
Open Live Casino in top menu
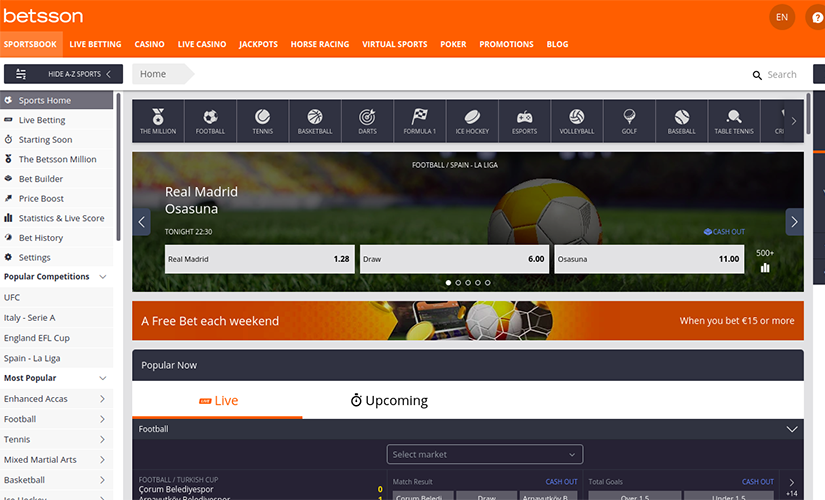[x=202, y=44]
